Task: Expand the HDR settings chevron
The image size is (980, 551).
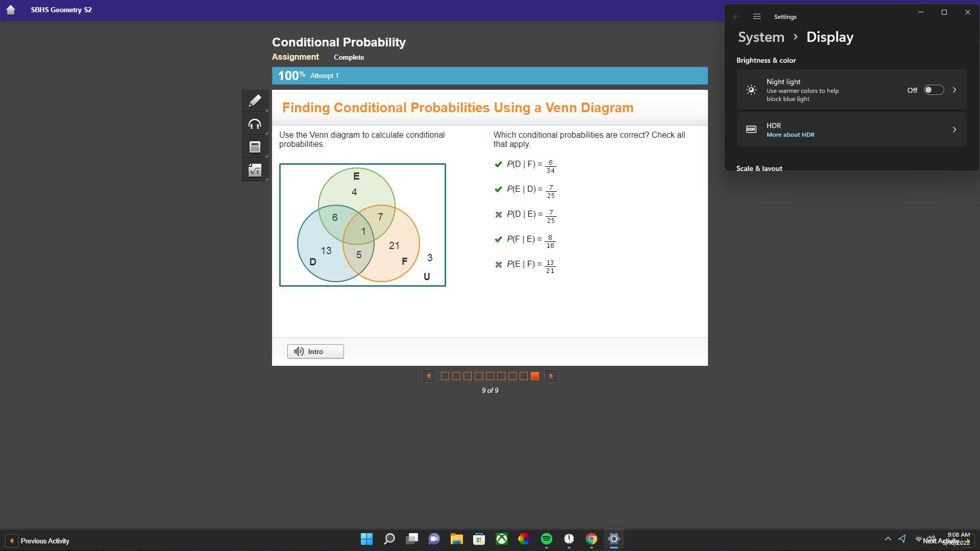Action: [x=954, y=130]
